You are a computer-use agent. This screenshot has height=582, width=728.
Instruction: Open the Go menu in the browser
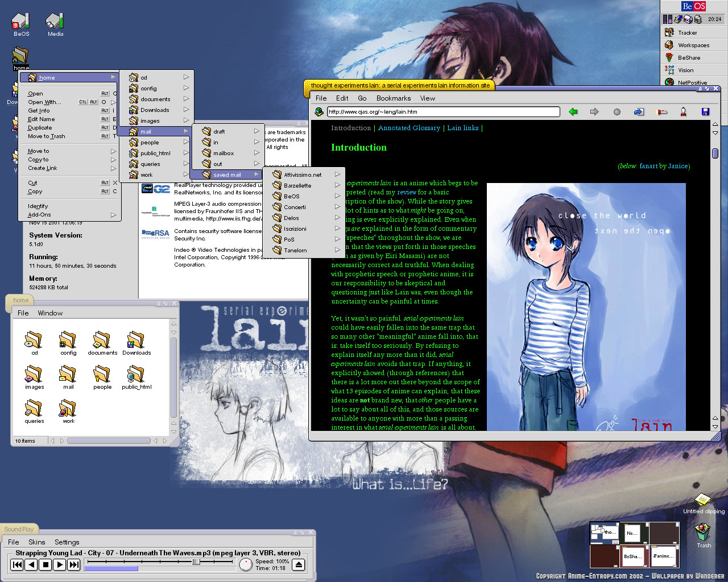pyautogui.click(x=362, y=98)
